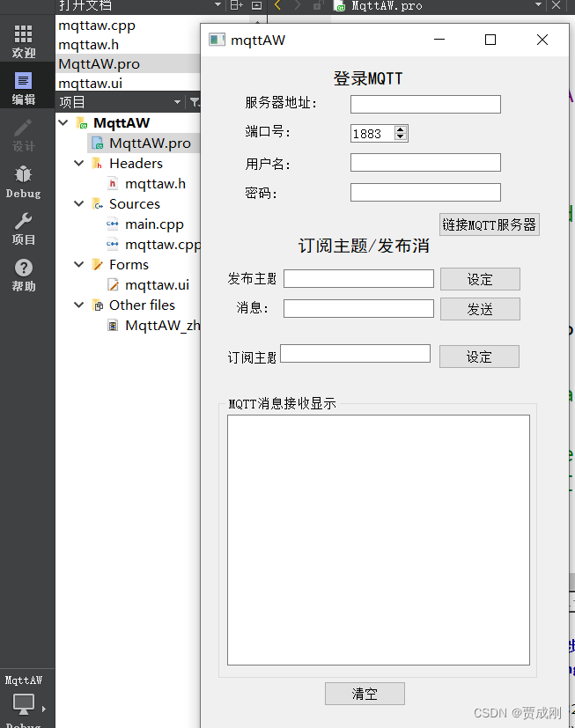This screenshot has height=728, width=575.
Task: Click 设定 button beside 发布主题 field
Action: (480, 279)
